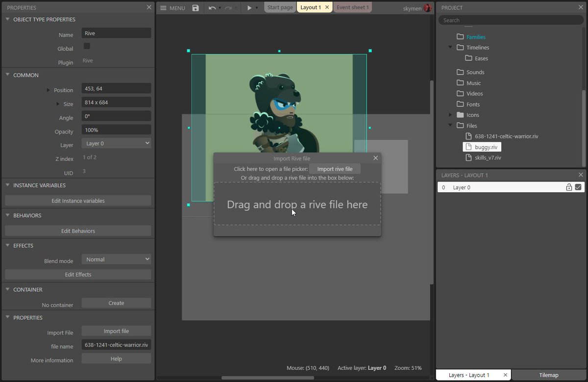Image resolution: width=588 pixels, height=382 pixels.
Task: Expand the Icons folder arrow
Action: 450,115
